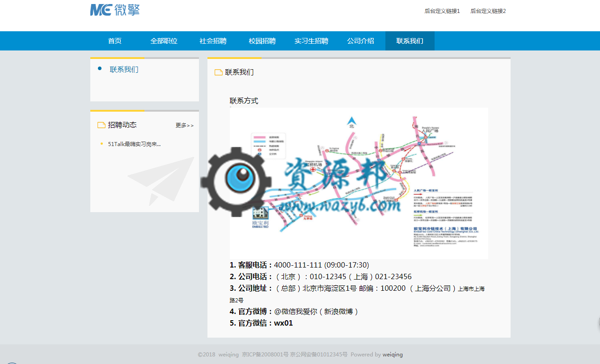Select the 校园招聘 nav item

pos(262,41)
